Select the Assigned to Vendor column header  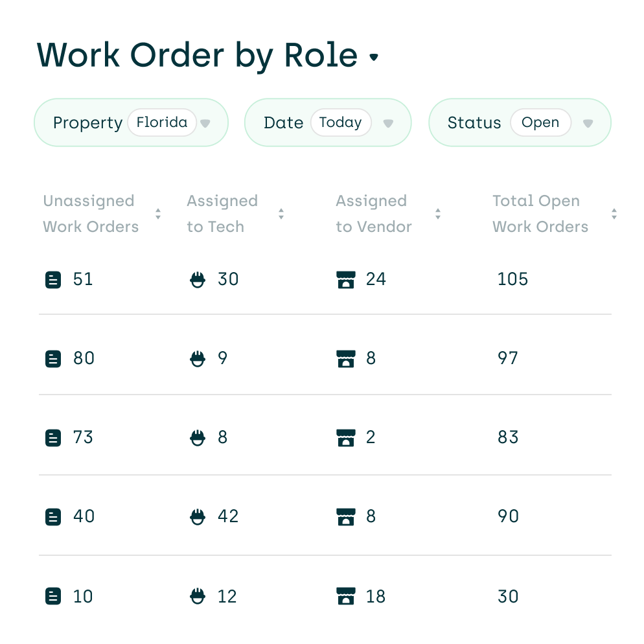[373, 214]
